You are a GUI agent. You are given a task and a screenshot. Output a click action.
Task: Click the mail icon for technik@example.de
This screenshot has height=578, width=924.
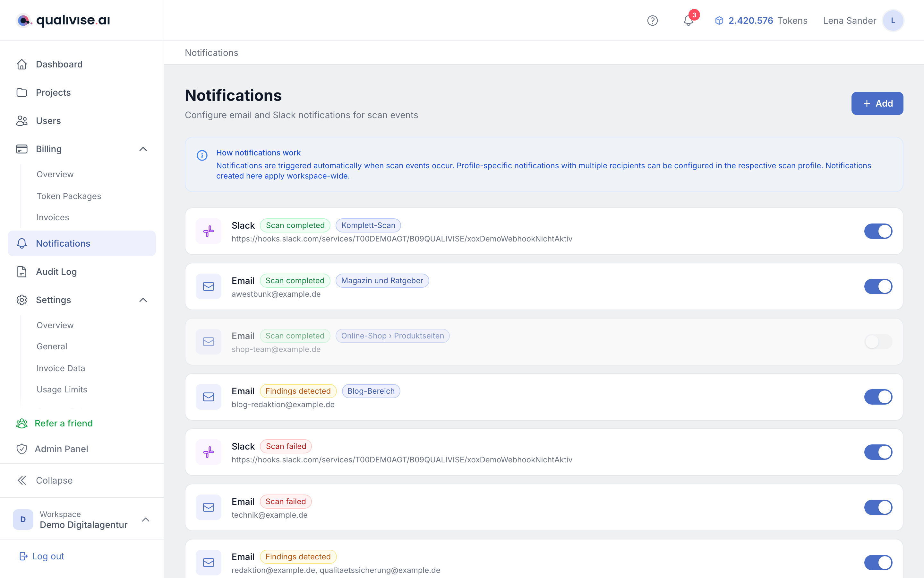point(209,507)
